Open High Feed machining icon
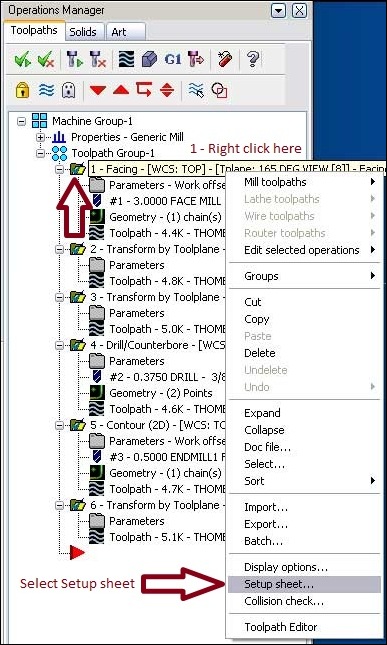The image size is (387, 645). click(196, 60)
